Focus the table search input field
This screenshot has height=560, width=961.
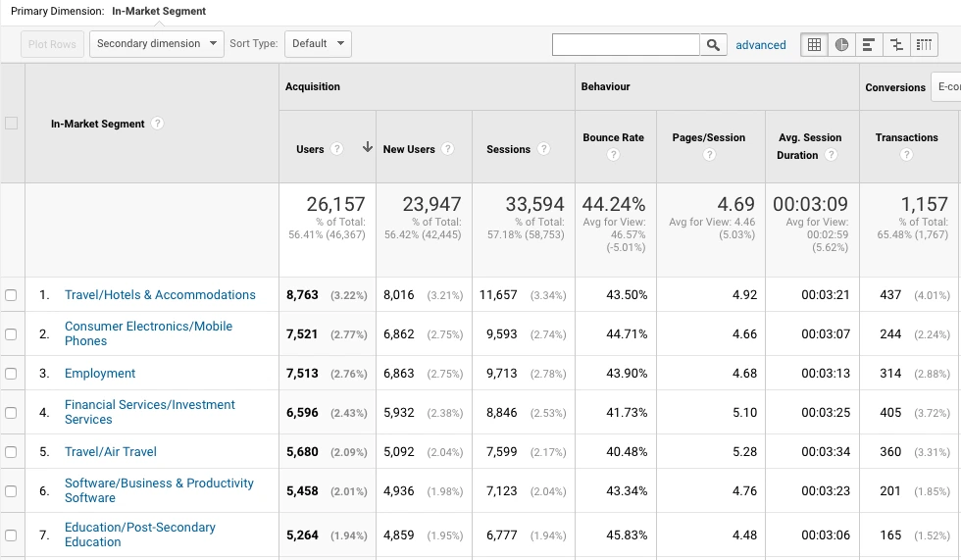coord(626,45)
